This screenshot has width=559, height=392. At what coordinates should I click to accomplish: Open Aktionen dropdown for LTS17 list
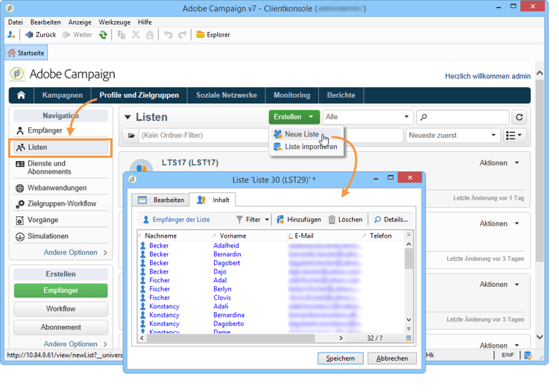pyautogui.click(x=499, y=163)
